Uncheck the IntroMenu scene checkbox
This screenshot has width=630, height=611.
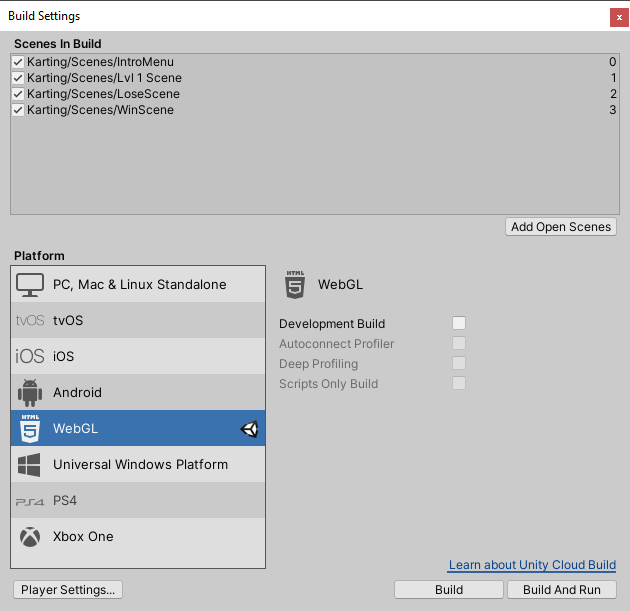point(18,62)
